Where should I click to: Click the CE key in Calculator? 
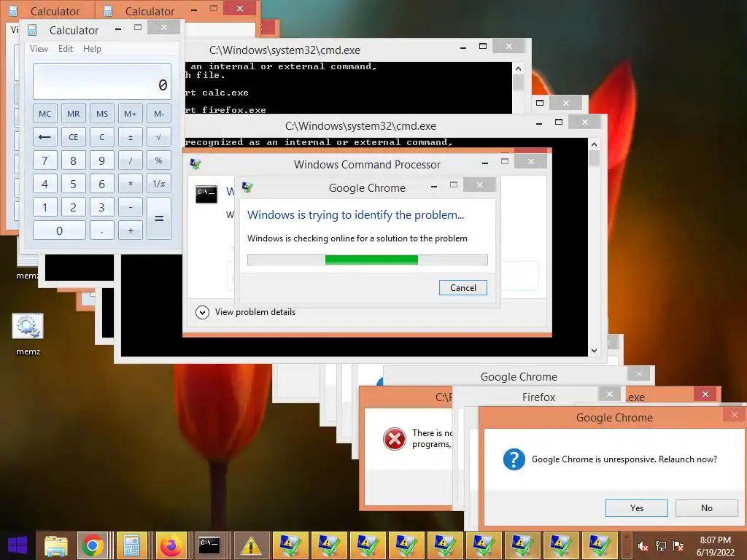[x=74, y=137]
